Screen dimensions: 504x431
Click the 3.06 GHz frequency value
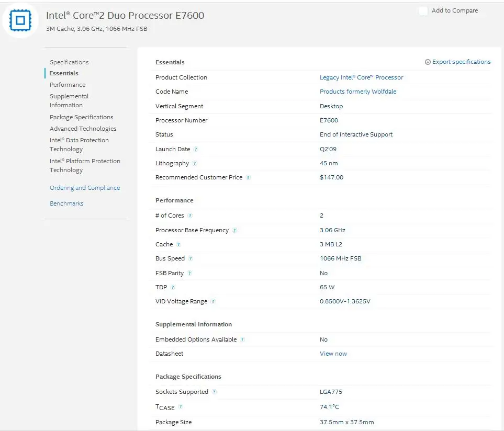tap(332, 230)
